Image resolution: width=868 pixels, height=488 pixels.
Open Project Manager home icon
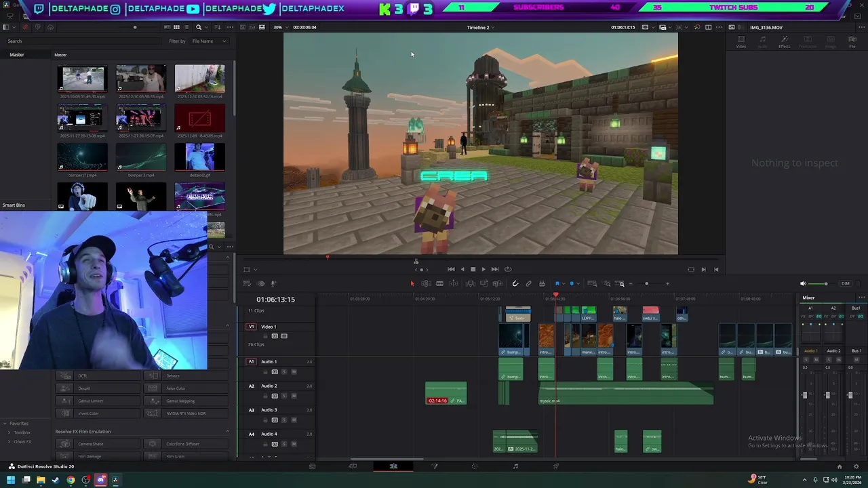click(840, 466)
